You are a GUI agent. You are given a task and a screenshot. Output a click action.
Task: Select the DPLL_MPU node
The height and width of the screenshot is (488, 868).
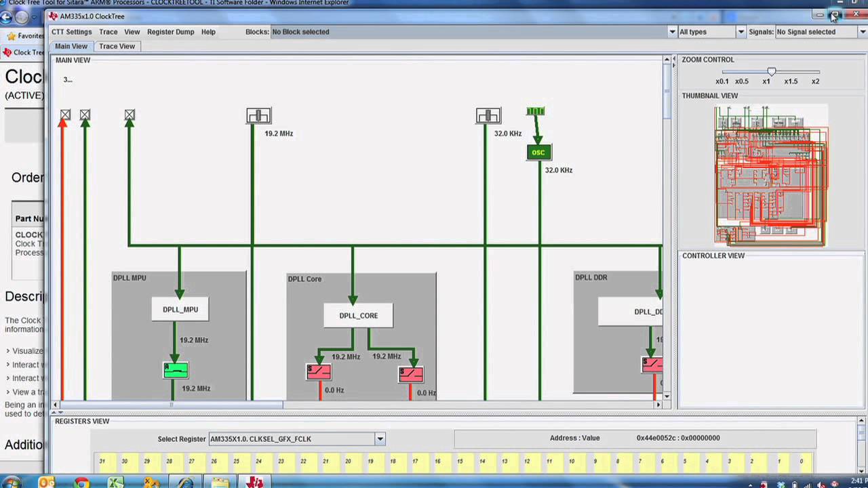tap(180, 309)
